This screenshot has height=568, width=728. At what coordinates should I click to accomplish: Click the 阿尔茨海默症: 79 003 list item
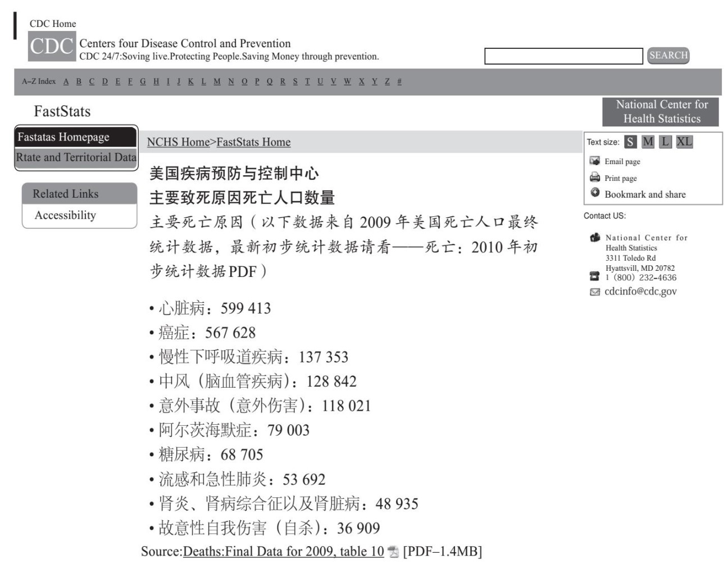(x=230, y=430)
